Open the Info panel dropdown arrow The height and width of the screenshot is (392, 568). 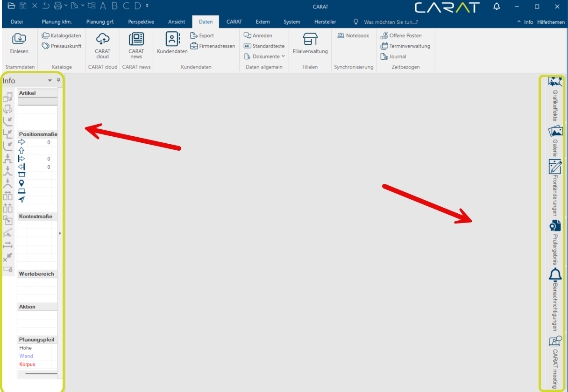tap(50, 81)
